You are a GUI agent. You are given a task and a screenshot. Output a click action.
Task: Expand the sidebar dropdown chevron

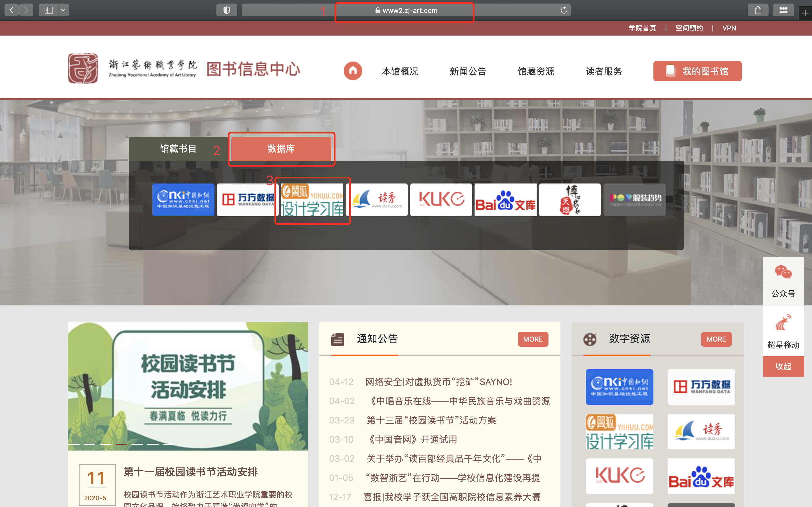coord(63,10)
